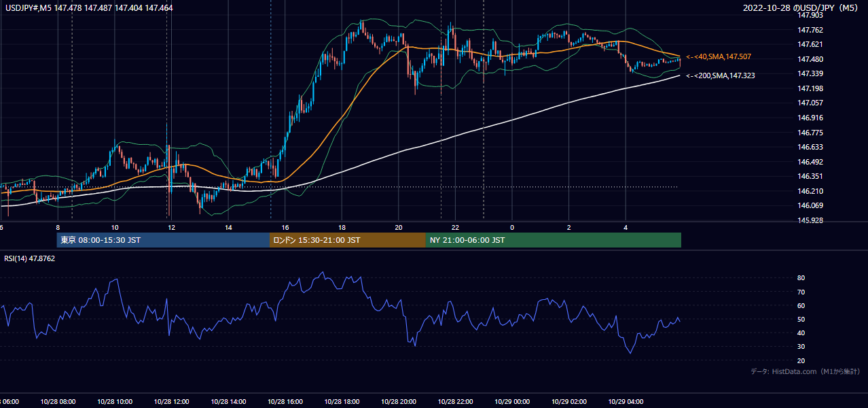This screenshot has width=868, height=408.
Task: Click price axis value 146.492
Action: pyautogui.click(x=810, y=162)
